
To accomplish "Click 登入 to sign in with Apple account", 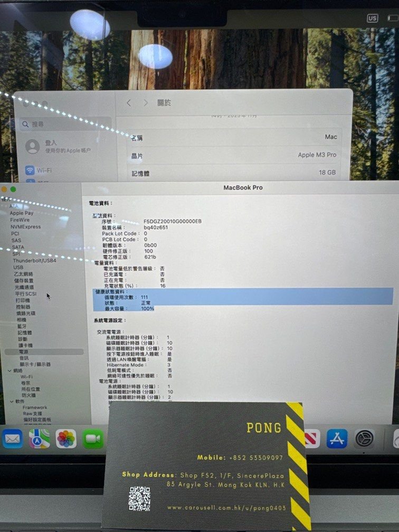I will point(51,143).
